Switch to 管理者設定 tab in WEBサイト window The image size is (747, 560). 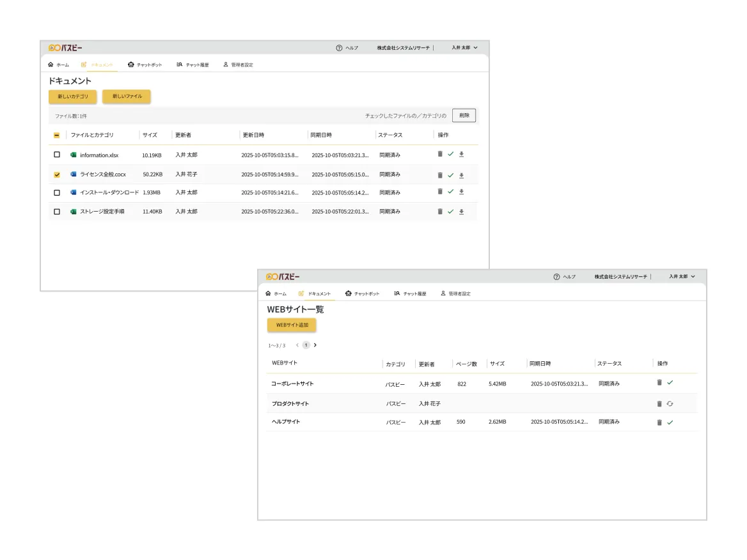click(455, 293)
